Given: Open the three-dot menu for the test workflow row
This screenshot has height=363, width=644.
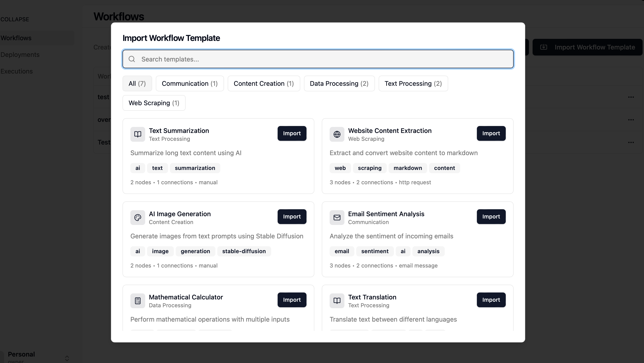Looking at the screenshot, I should [631, 97].
